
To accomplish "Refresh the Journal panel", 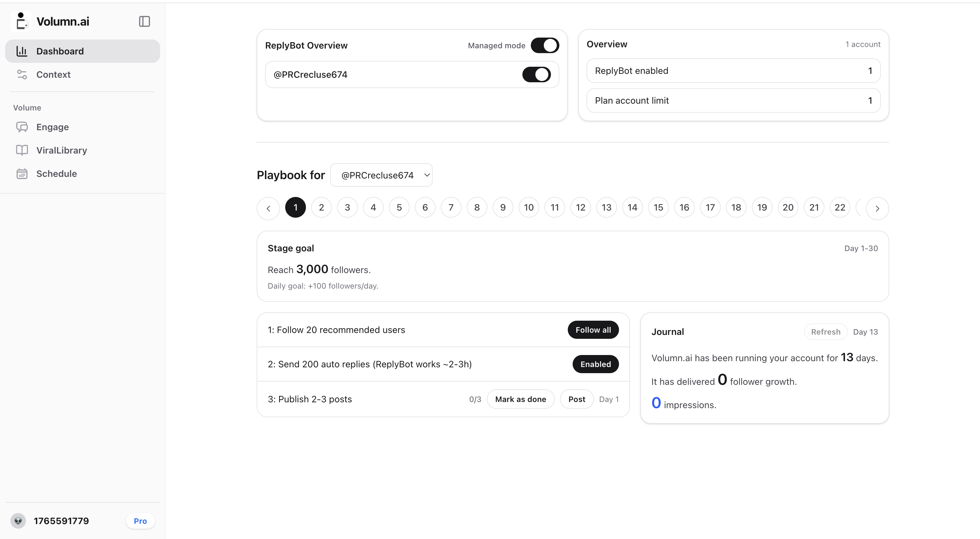I will 825,332.
